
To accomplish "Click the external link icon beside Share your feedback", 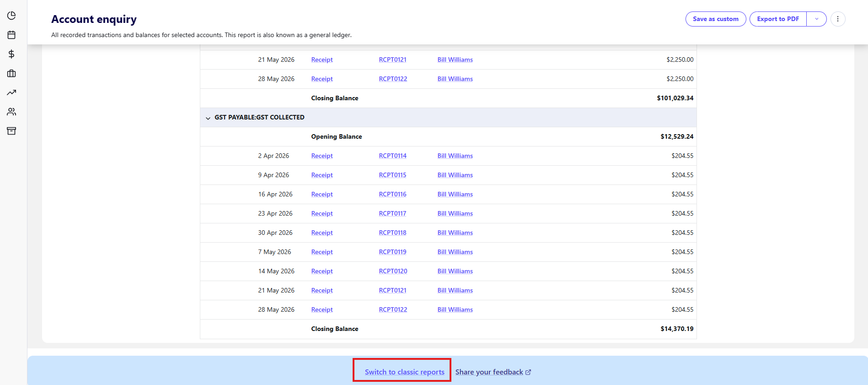I will [528, 372].
